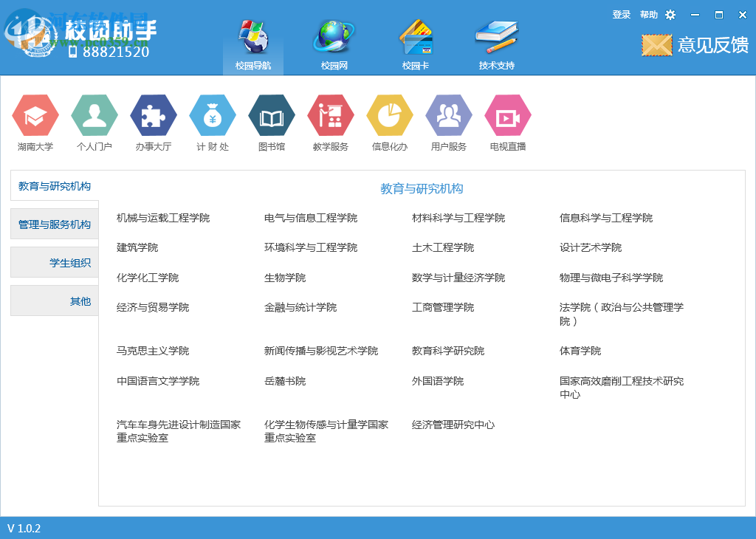Screen dimensions: 756x539
Task: Open the settings gear in the title bar
Action: coord(670,14)
